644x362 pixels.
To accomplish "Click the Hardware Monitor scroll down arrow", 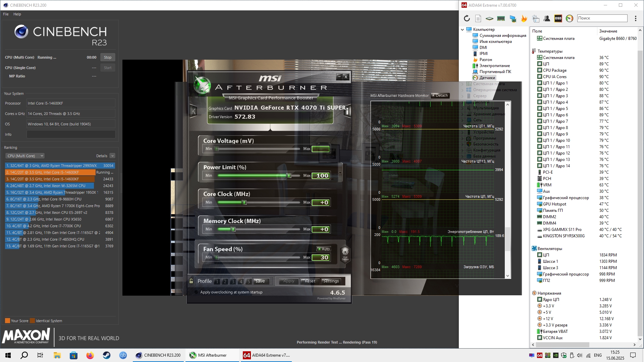I will [x=507, y=276].
